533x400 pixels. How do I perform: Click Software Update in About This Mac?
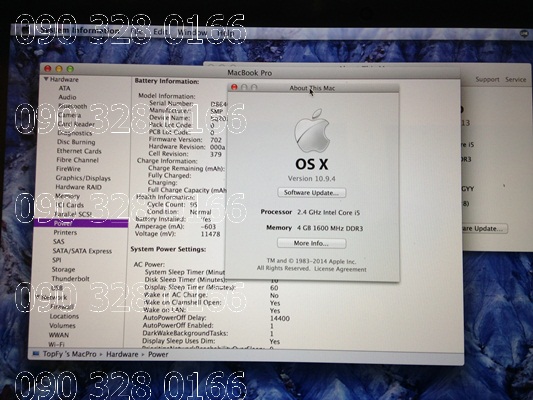312,193
